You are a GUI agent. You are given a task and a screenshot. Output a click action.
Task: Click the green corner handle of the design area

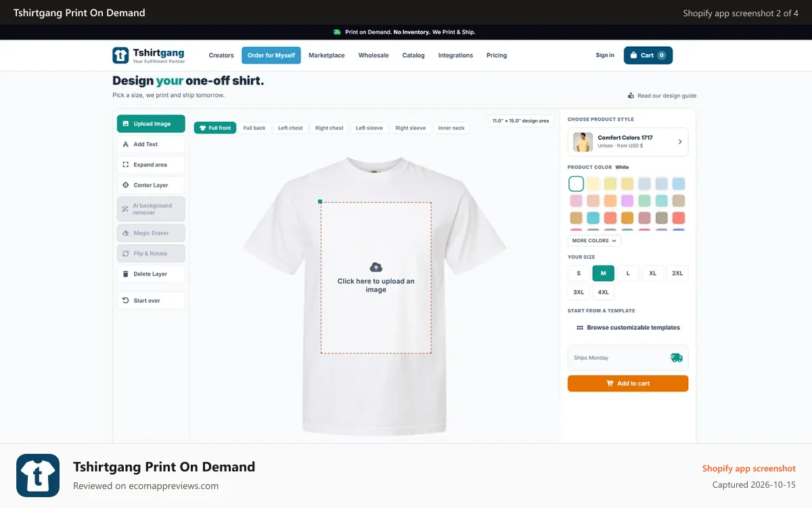(x=320, y=201)
